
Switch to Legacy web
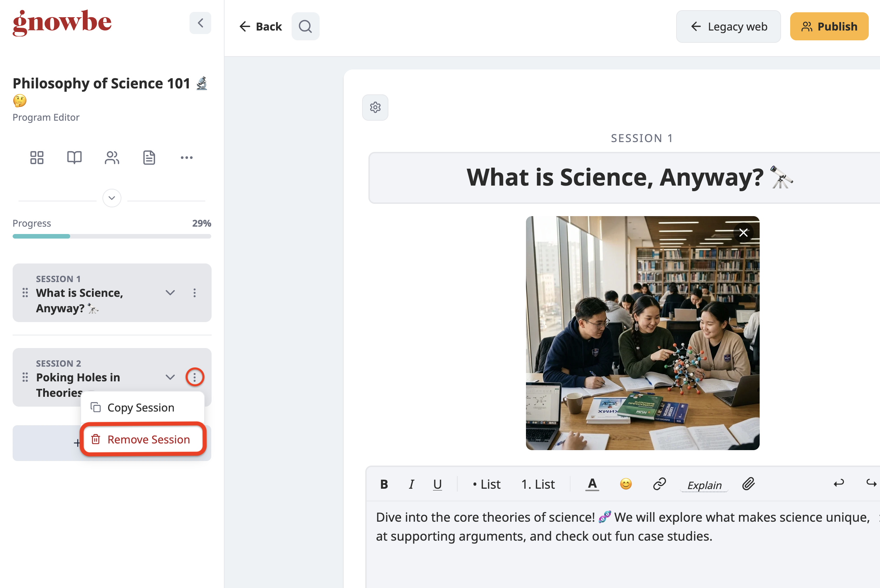[x=728, y=26]
